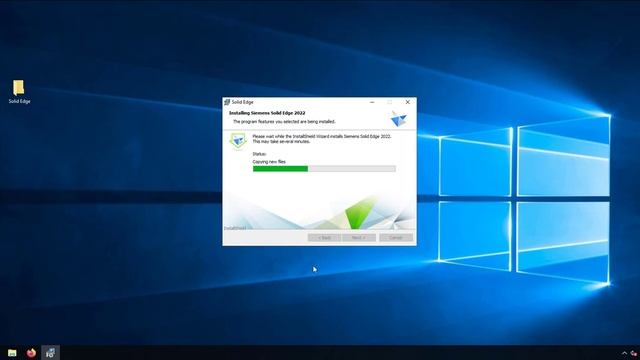Click the InstallShield label at dialog bottom

235,228
